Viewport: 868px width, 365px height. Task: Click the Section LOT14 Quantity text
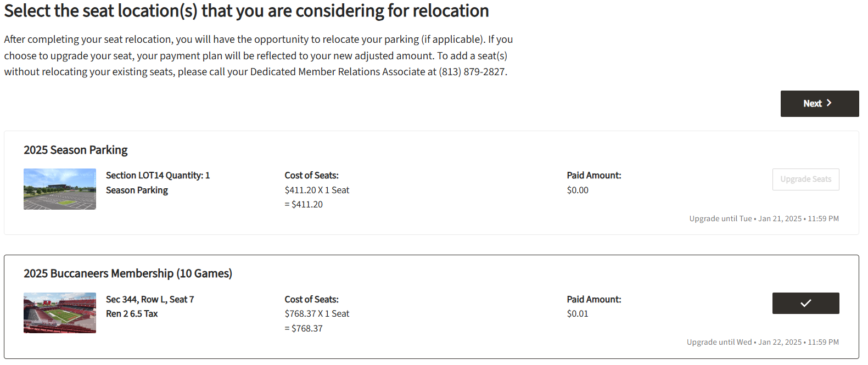[x=158, y=176]
